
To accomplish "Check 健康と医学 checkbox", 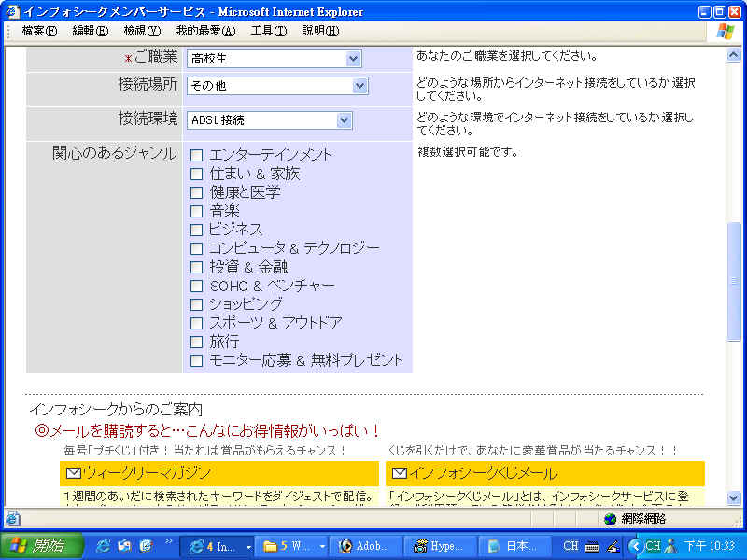I will point(196,192).
